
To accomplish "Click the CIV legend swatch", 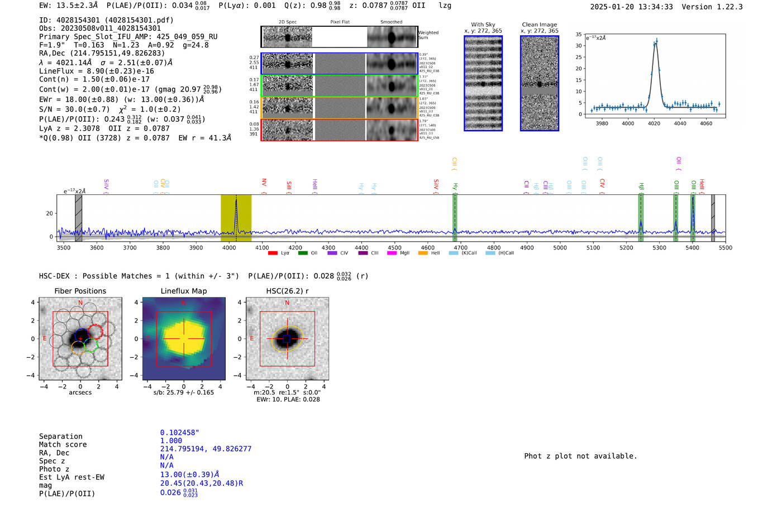I will point(332,253).
